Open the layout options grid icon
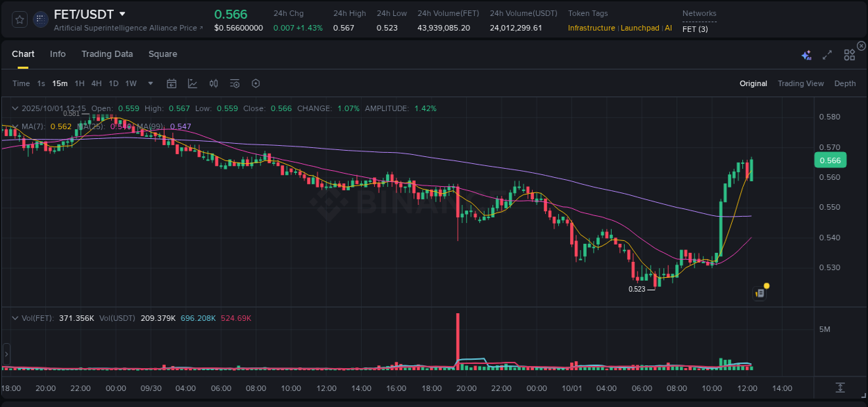Screen dimensions: 868x407 point(849,55)
